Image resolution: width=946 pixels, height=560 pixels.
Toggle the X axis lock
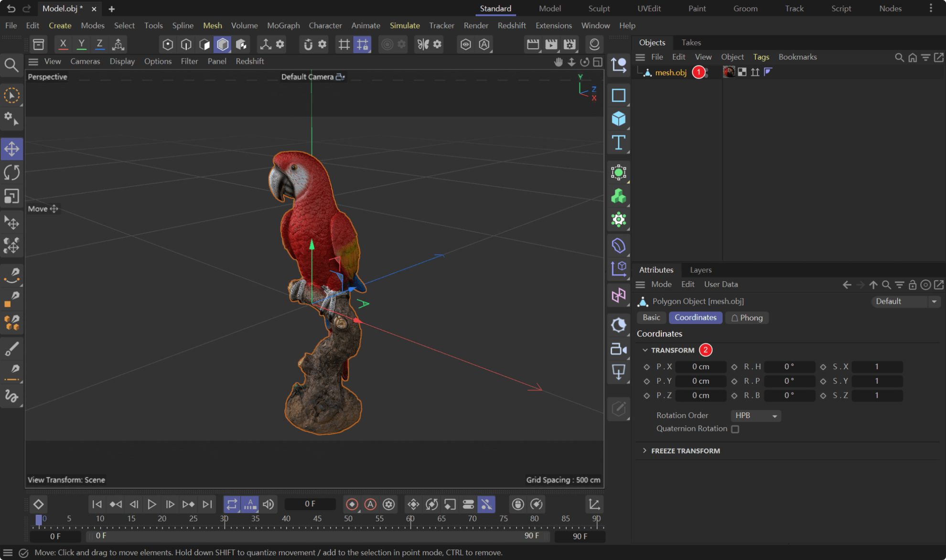coord(63,44)
